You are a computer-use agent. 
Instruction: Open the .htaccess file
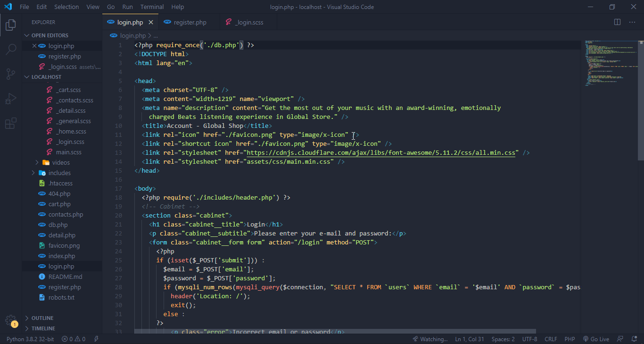[62, 183]
